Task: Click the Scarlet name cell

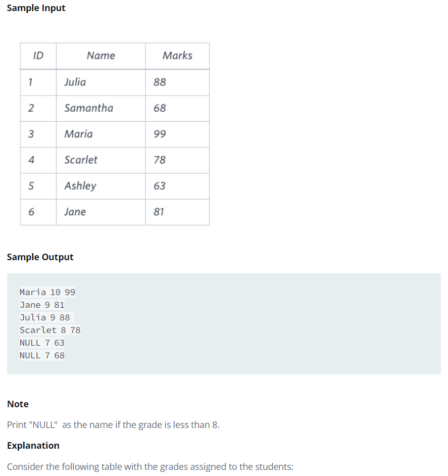Action: tap(101, 160)
